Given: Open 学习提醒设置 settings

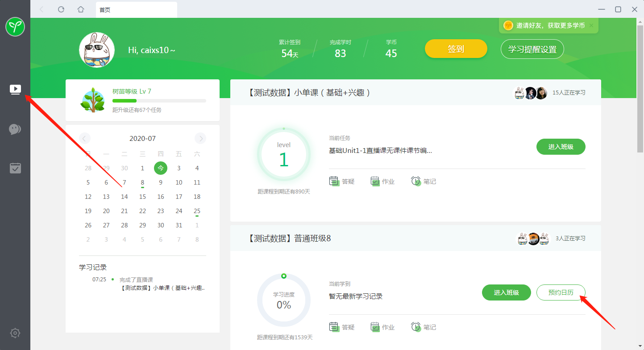Looking at the screenshot, I should pyautogui.click(x=532, y=49).
